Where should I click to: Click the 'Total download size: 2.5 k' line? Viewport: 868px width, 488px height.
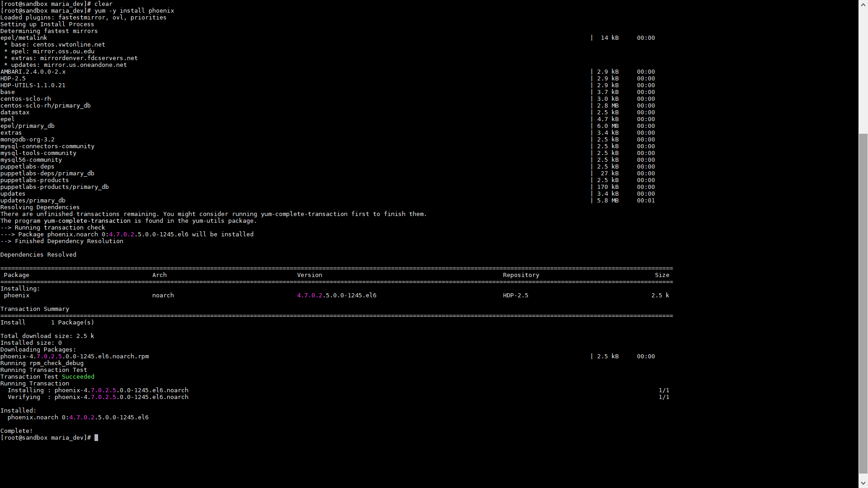point(47,336)
